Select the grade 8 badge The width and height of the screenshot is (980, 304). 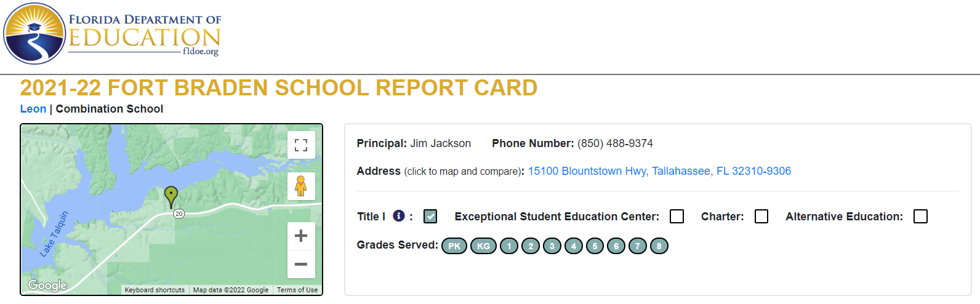click(659, 246)
